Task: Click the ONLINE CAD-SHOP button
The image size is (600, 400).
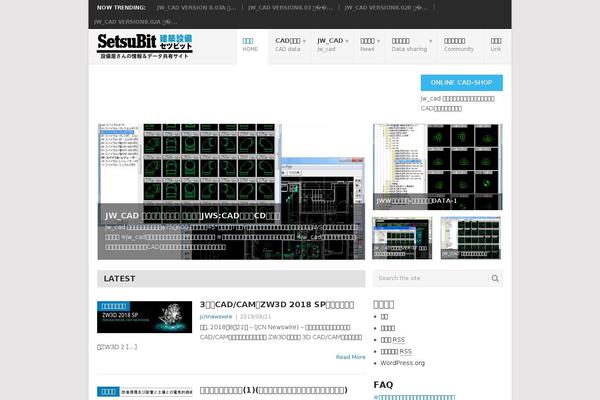Action: [461, 83]
